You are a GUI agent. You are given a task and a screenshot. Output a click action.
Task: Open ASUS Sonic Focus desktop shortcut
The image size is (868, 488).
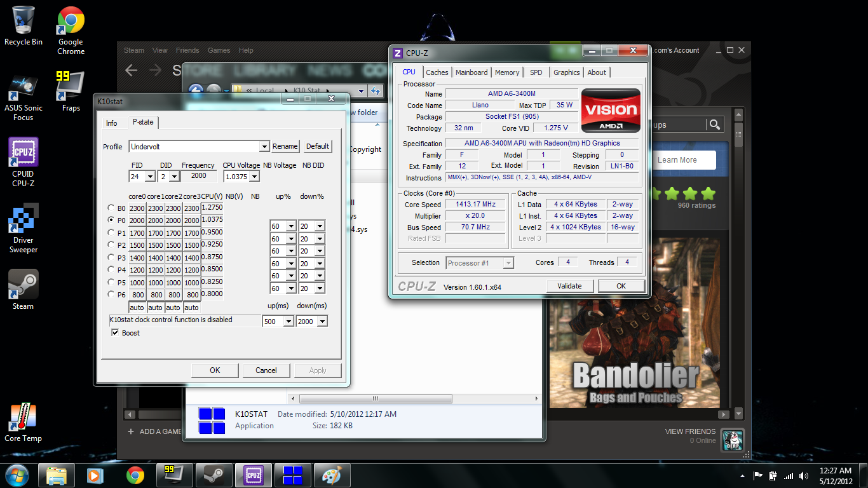(x=24, y=97)
